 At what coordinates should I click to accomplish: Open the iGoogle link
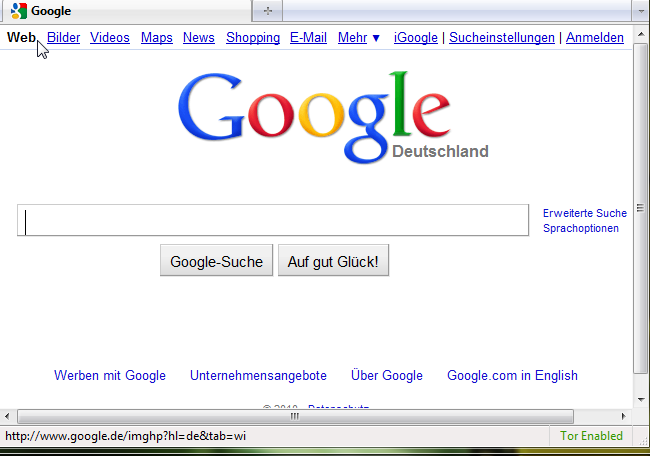(416, 37)
